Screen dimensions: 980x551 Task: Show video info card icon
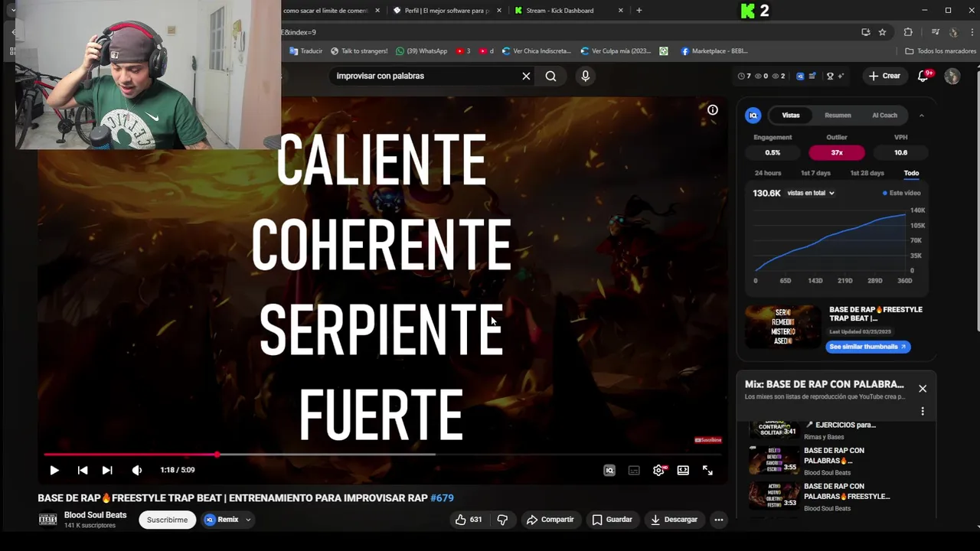click(713, 110)
